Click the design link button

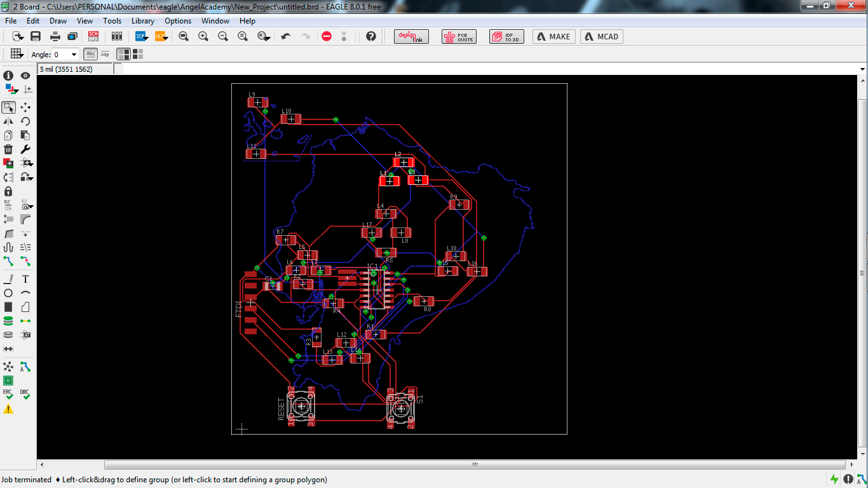(411, 37)
